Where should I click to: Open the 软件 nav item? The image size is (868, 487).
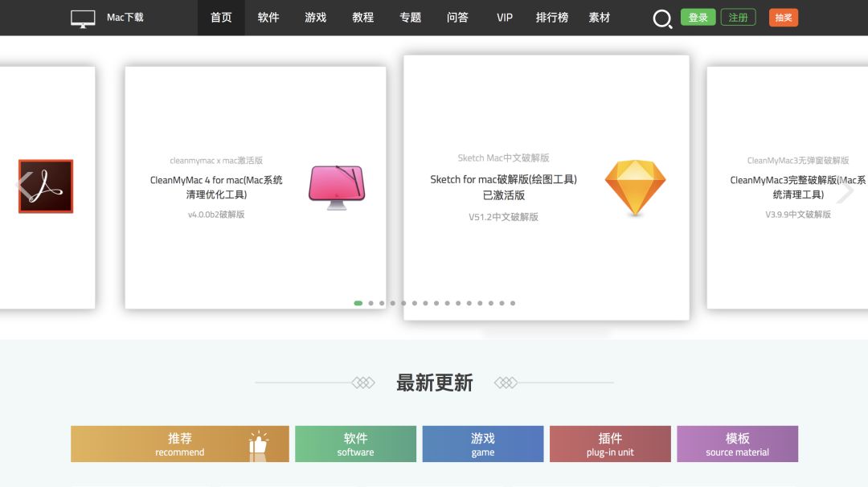268,18
